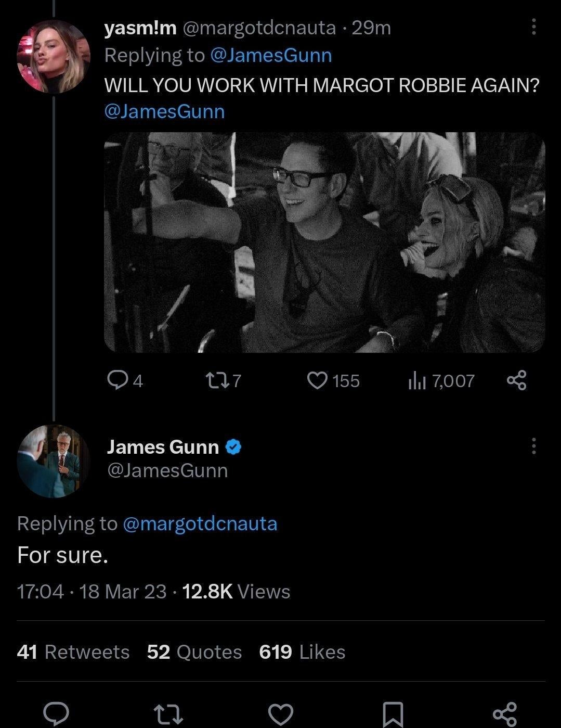Follow the @JamesGunn mention link below tweet text

coord(165,111)
